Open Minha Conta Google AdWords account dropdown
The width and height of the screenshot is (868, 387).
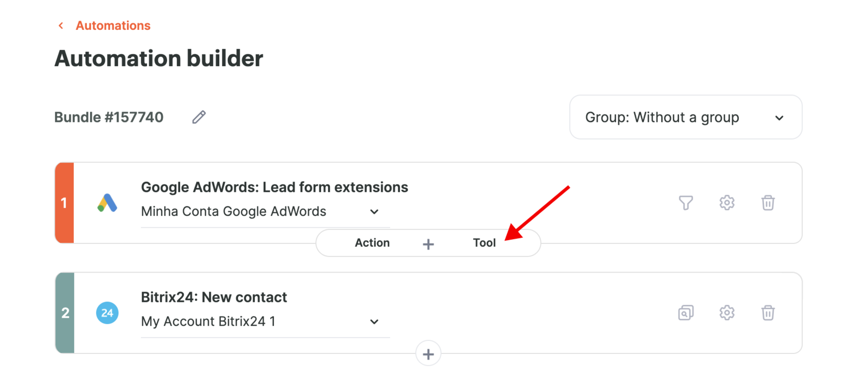[265, 211]
